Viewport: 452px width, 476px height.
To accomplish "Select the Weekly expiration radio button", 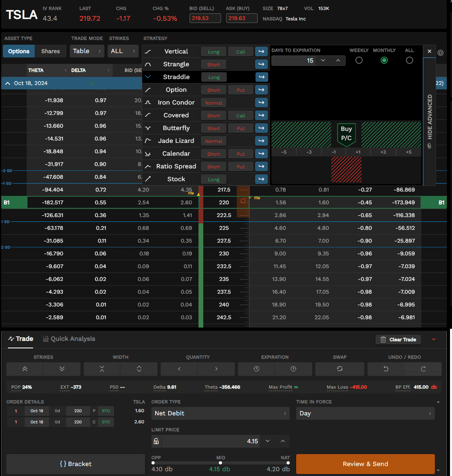I will [x=359, y=60].
